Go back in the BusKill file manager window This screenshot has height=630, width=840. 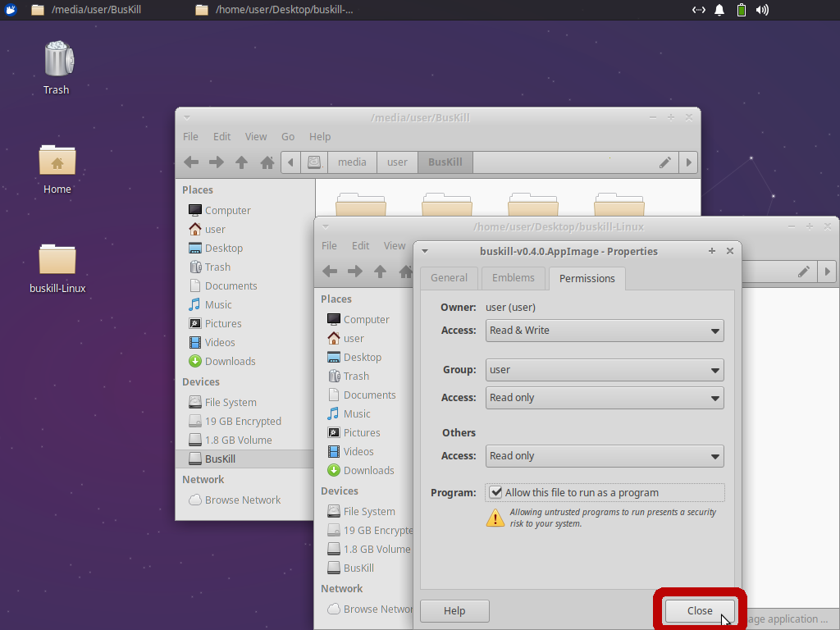pos(191,162)
